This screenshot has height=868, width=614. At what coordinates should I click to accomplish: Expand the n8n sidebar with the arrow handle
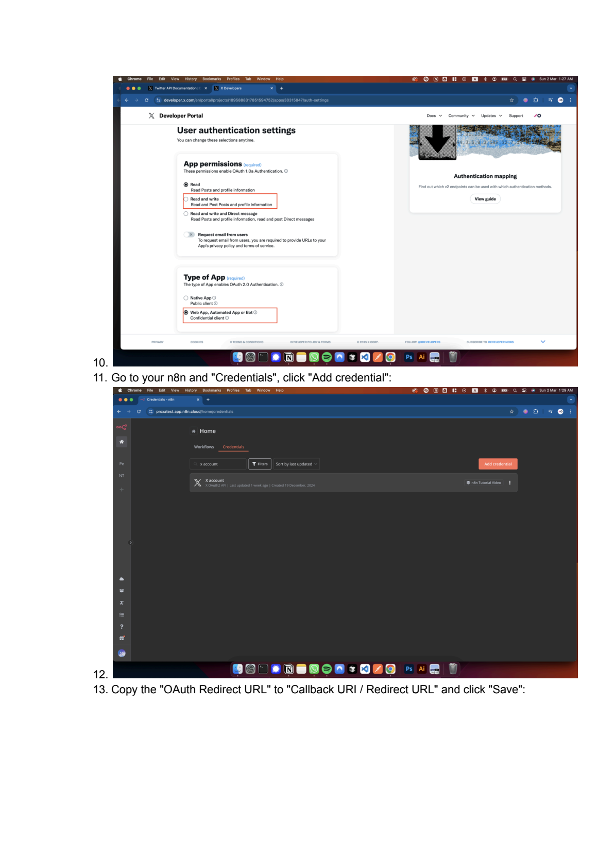click(x=130, y=542)
